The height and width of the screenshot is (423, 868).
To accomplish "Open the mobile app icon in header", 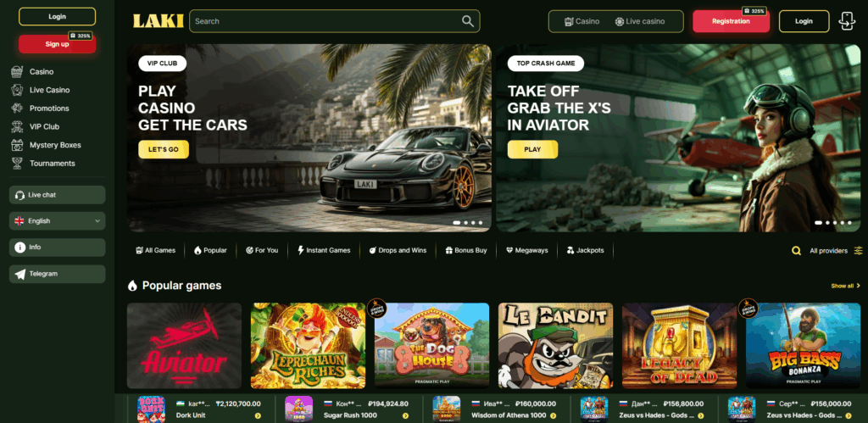I will click(x=847, y=21).
